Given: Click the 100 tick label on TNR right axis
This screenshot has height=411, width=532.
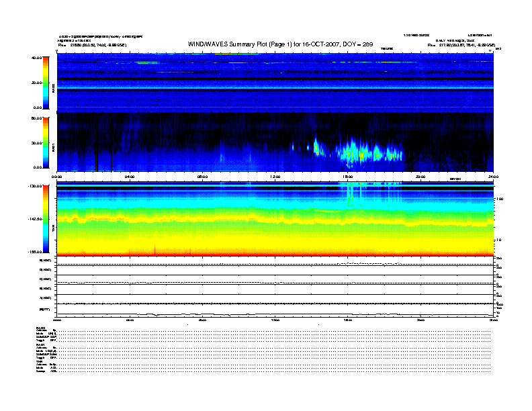Looking at the screenshot, I should point(500,199).
